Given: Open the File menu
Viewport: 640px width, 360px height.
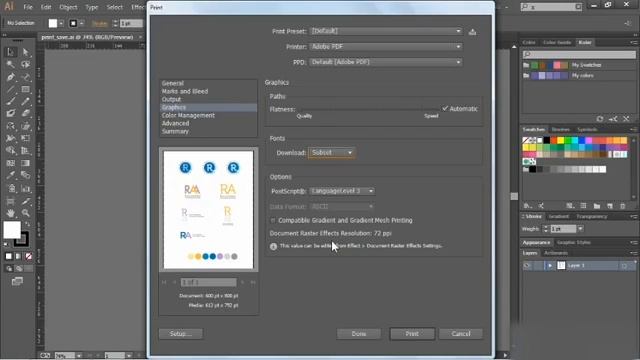Looking at the screenshot, I should [28, 7].
